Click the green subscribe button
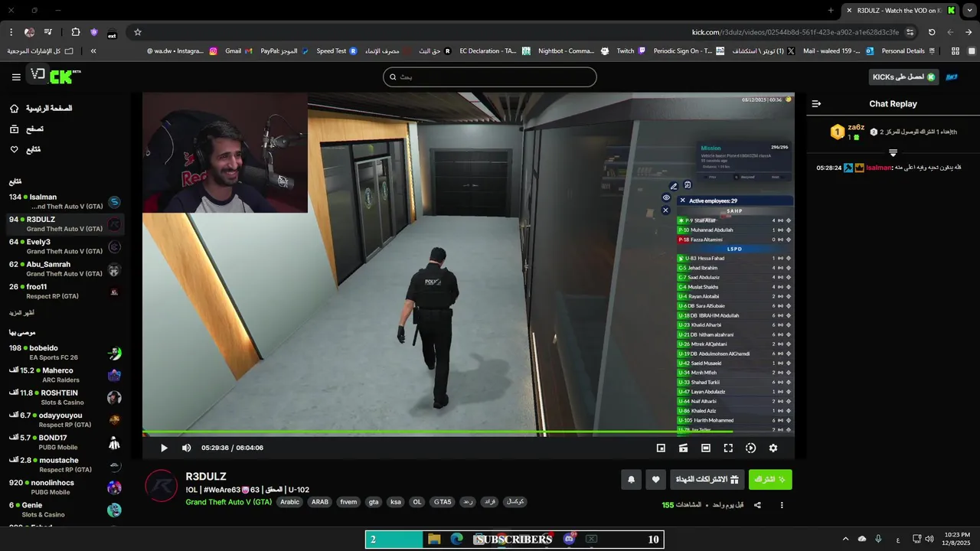Viewport: 980px width, 551px height. (770, 480)
